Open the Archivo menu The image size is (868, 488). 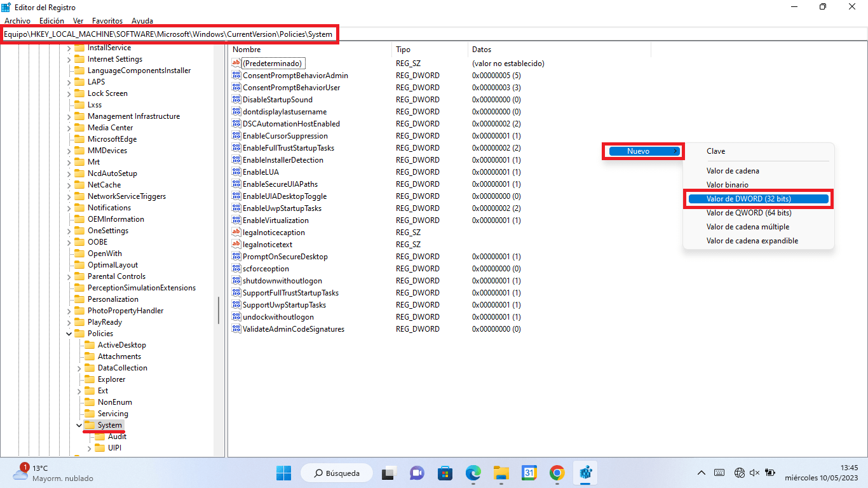click(17, 21)
